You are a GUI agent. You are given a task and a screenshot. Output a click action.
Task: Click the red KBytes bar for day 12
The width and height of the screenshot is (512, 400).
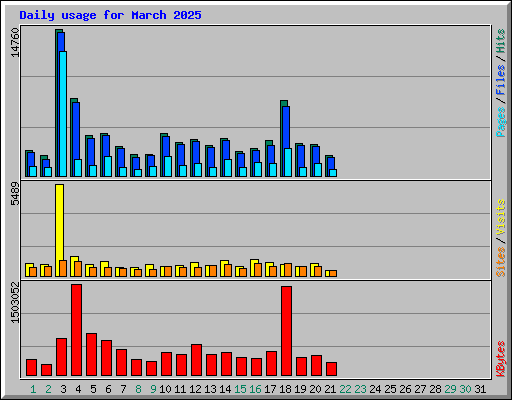pyautogui.click(x=196, y=360)
